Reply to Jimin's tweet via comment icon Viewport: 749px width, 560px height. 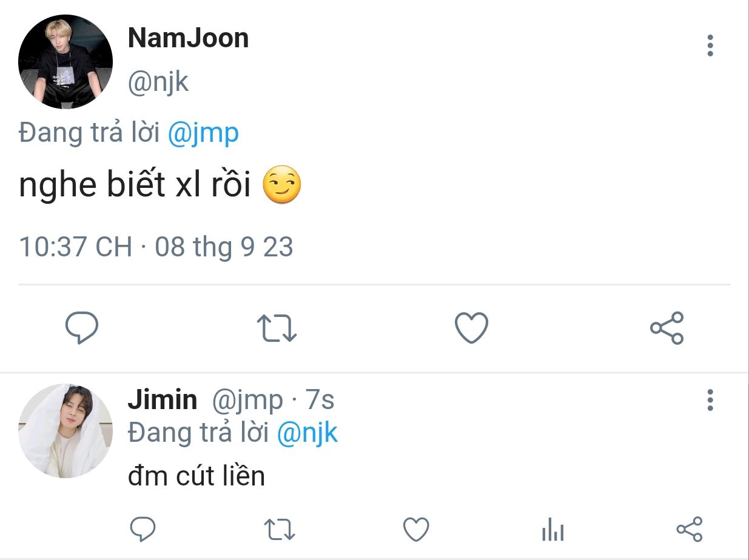[x=144, y=529]
